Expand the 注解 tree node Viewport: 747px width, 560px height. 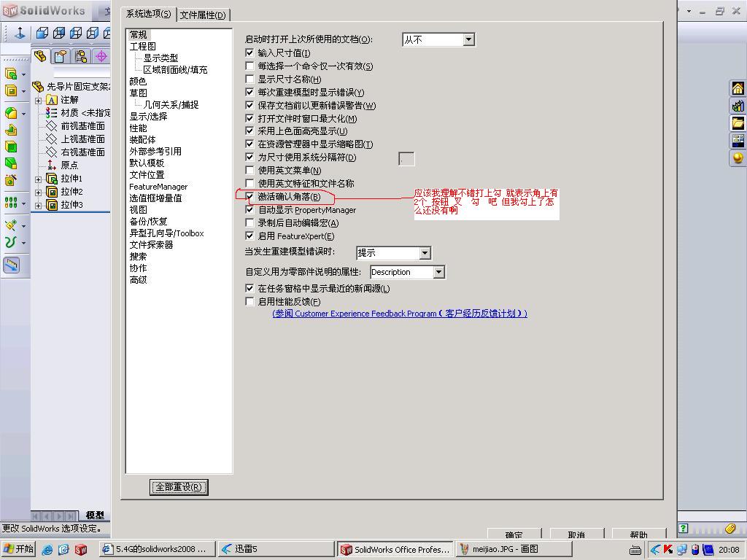tap(38, 101)
